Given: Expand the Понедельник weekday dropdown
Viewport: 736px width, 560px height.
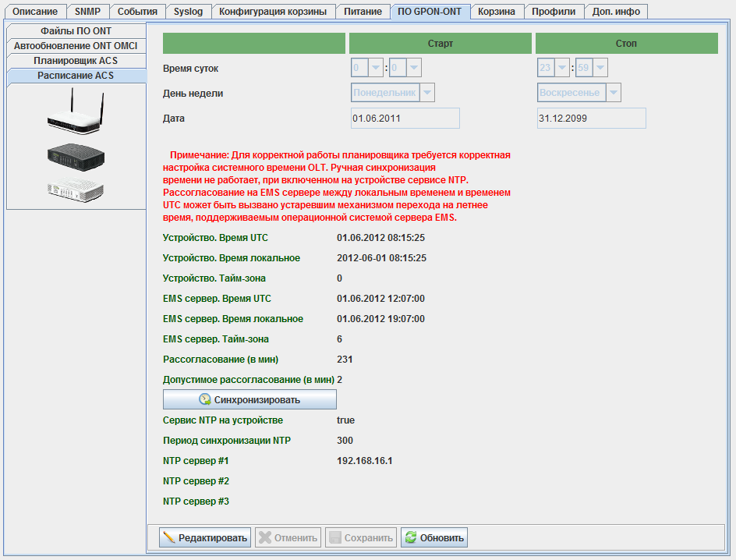Looking at the screenshot, I should tap(427, 93).
